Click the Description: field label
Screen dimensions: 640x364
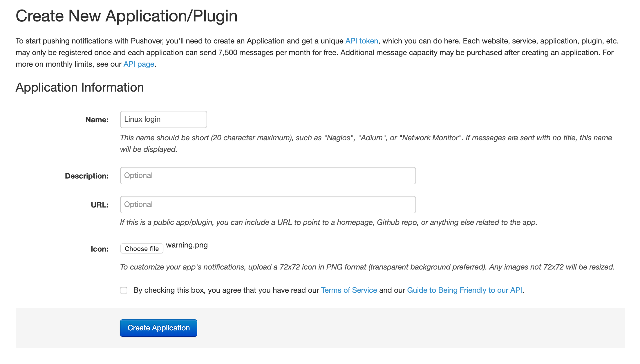[87, 176]
